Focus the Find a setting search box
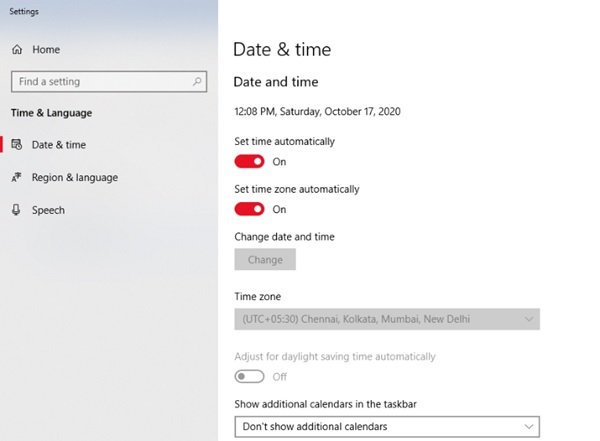This screenshot has width=600, height=441. click(109, 82)
